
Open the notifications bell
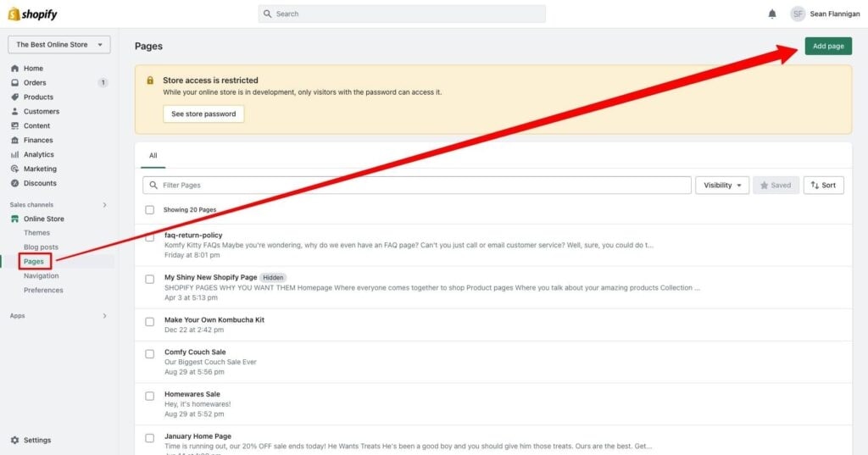(x=772, y=14)
